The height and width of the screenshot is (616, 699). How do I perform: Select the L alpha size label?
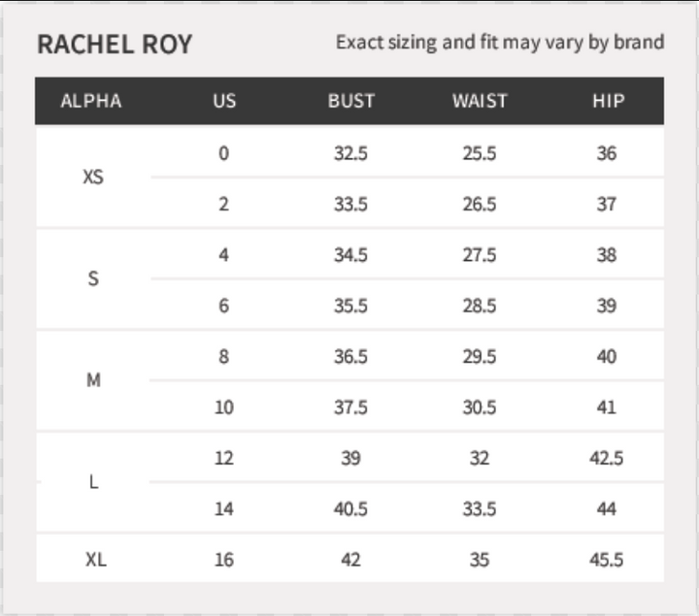coord(93,482)
